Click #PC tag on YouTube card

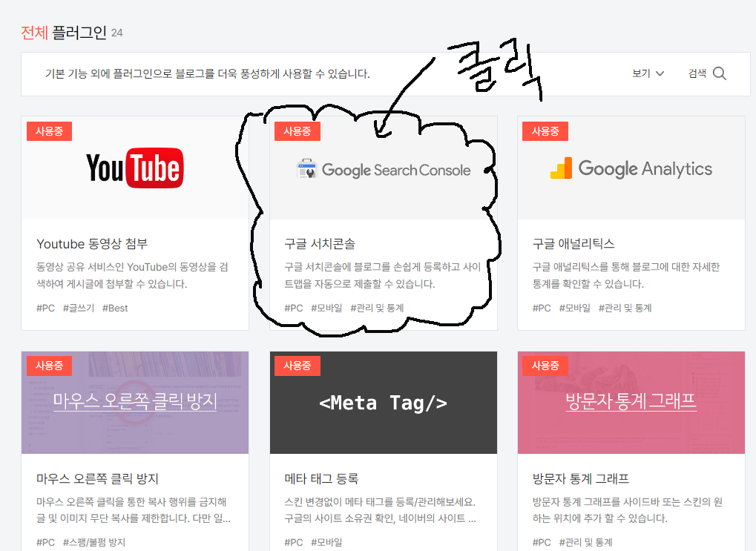(x=46, y=308)
